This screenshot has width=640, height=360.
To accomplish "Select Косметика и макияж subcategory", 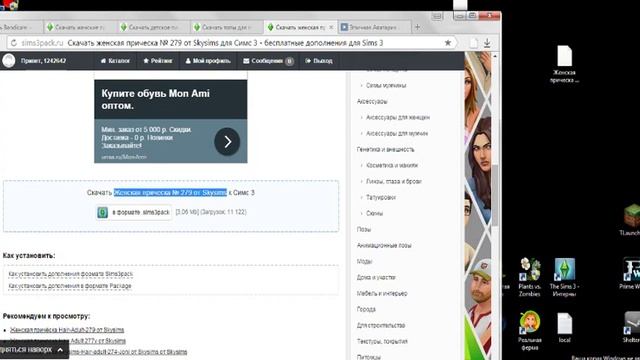I will tap(392, 165).
